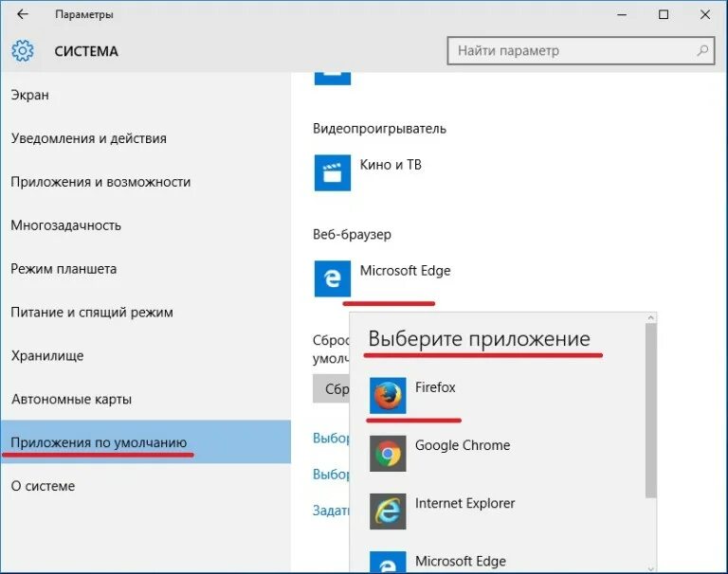
Task: Click the back arrow in title bar
Action: pyautogui.click(x=23, y=14)
